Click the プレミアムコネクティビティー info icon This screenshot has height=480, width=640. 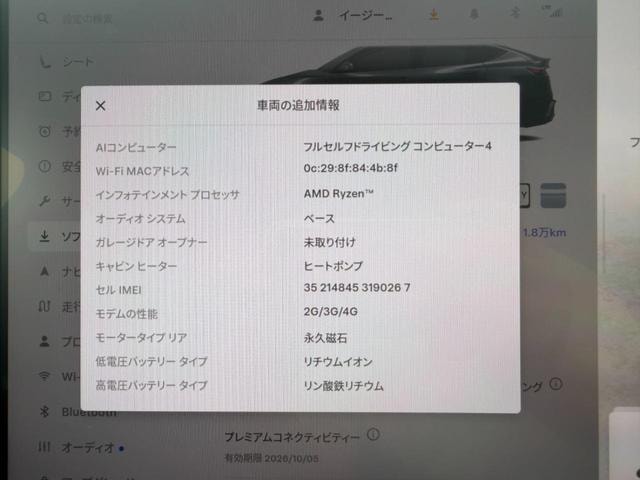[373, 435]
